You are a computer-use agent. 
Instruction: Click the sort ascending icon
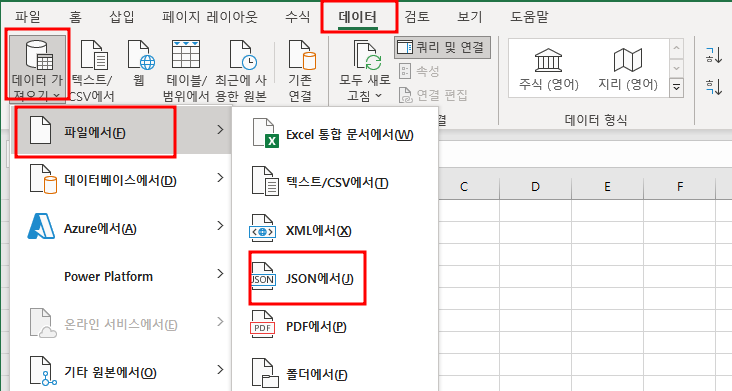point(714,55)
